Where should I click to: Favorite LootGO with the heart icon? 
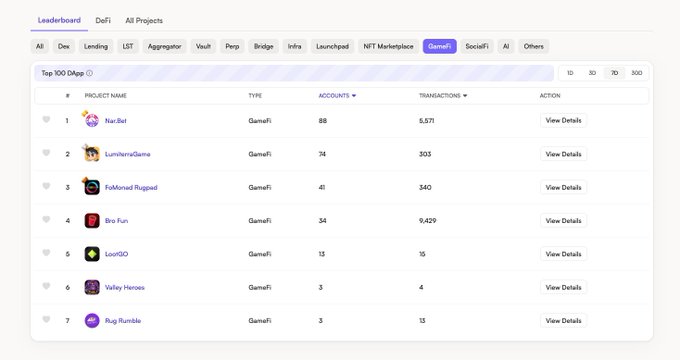pos(46,253)
